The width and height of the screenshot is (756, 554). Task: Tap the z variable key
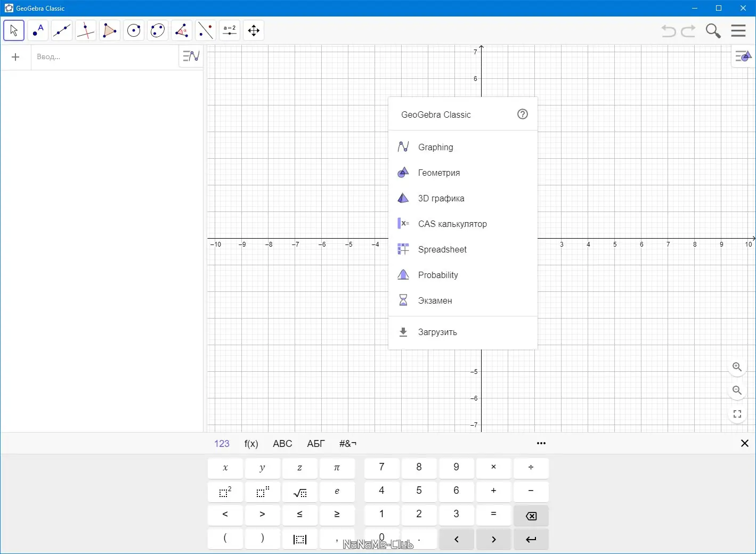[x=300, y=468]
